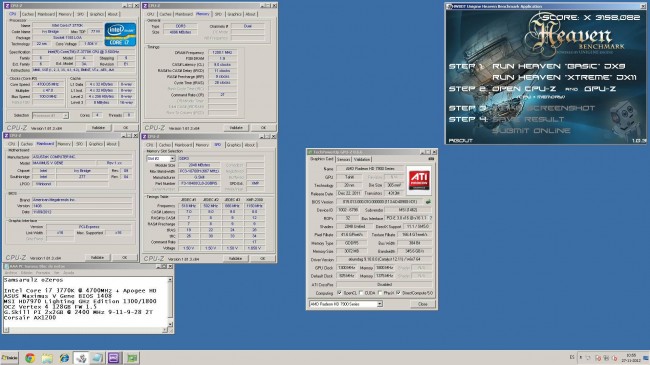Open the Ayuda menu in Notepad

[x=68, y=273]
